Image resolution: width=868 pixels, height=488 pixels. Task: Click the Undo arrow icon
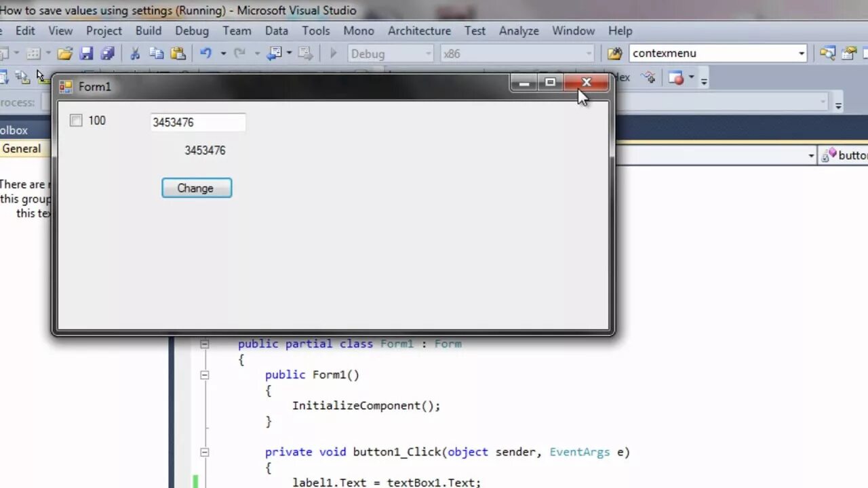pyautogui.click(x=206, y=53)
